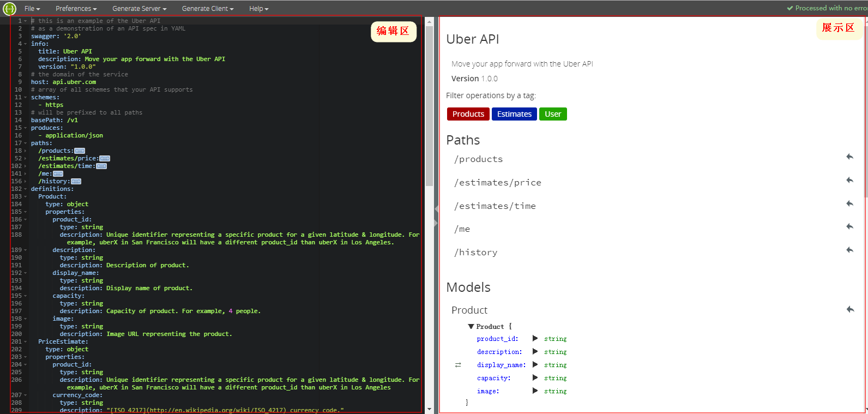The height and width of the screenshot is (414, 868).
Task: Expand the description property triangle in Models
Action: pyautogui.click(x=535, y=352)
